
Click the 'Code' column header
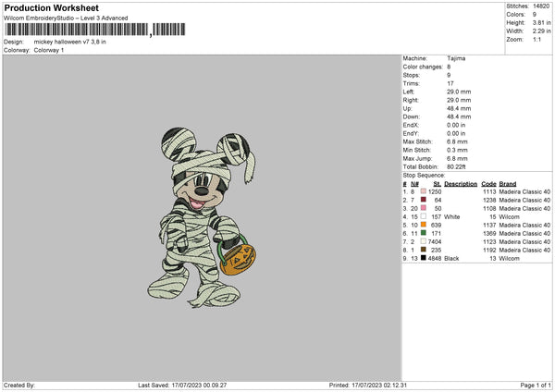point(488,184)
